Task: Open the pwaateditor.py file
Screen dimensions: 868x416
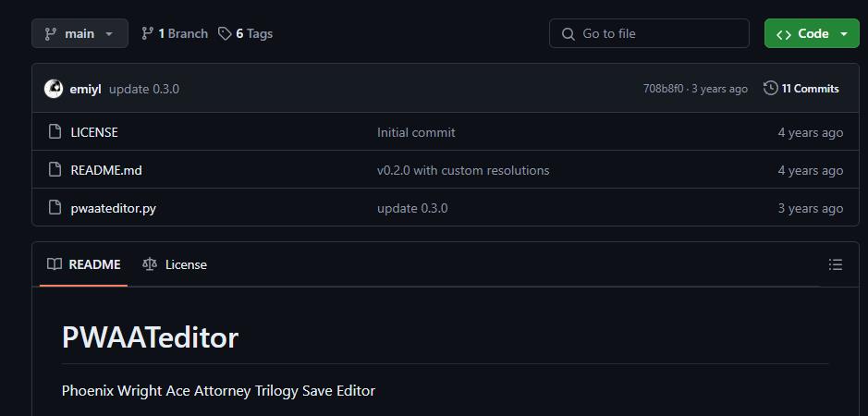Action: [113, 208]
